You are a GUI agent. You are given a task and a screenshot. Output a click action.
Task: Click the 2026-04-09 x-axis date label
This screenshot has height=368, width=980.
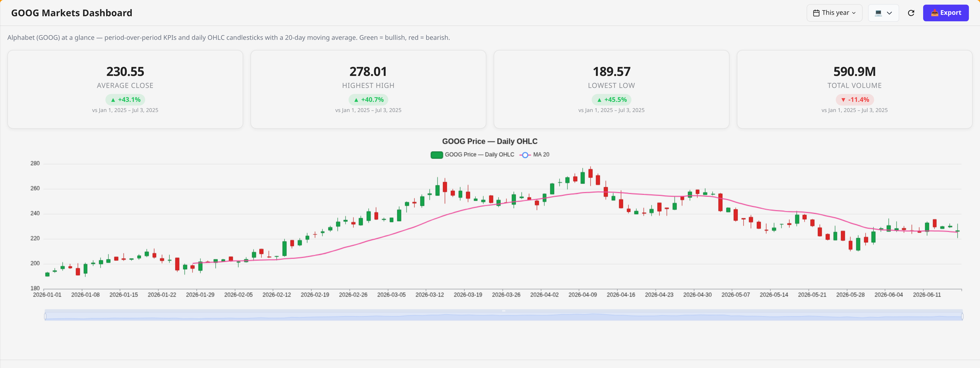point(583,295)
